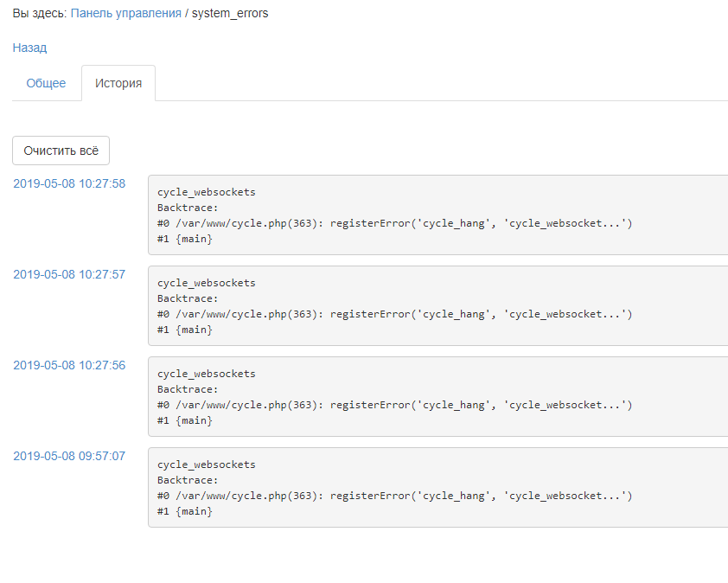
Task: Open the 2019-05-08 10:27:57 timestamp link
Action: (69, 274)
